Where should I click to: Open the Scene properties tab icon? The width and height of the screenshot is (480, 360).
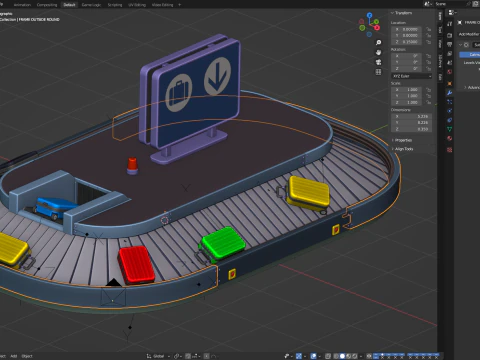click(450, 63)
